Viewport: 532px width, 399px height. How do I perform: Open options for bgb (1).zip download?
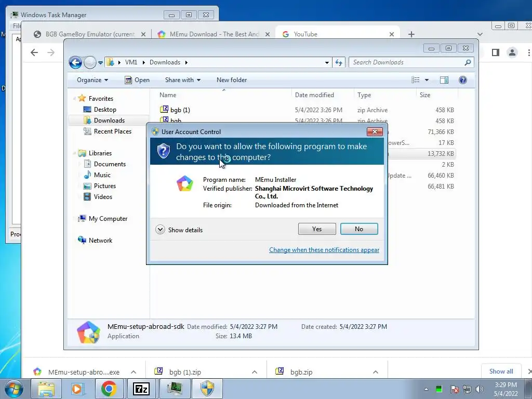pyautogui.click(x=255, y=372)
